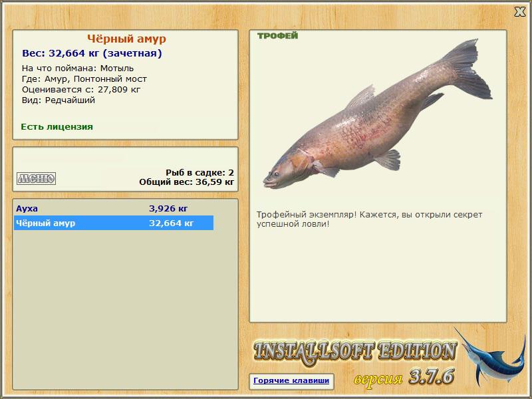Image resolution: width=532 pixels, height=399 pixels.
Task: Open the Горячие клавиши link
Action: tap(291, 380)
